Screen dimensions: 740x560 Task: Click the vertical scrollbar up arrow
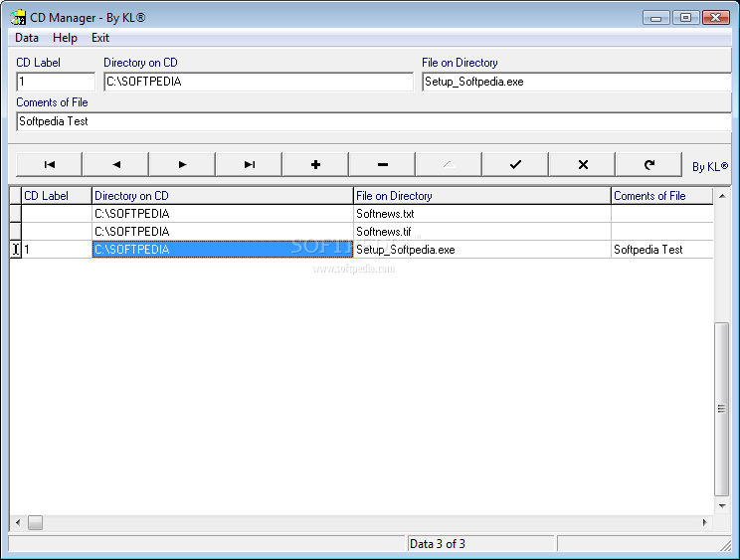[722, 196]
